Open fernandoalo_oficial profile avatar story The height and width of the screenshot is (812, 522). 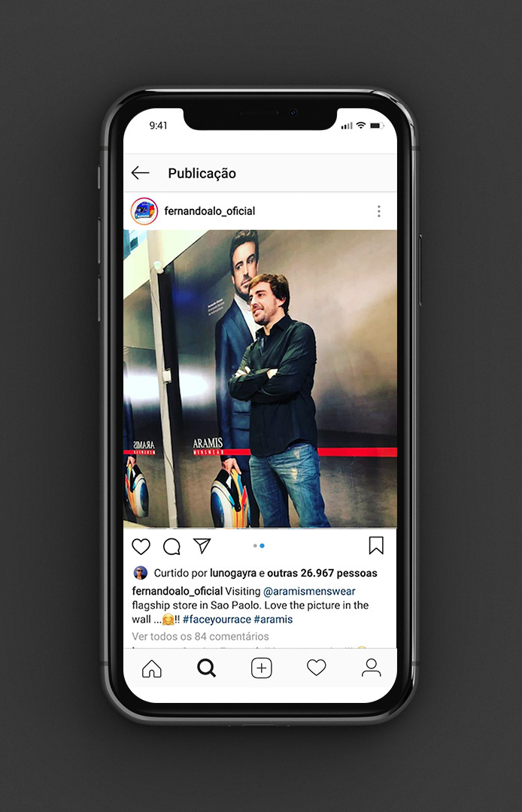[x=144, y=211]
